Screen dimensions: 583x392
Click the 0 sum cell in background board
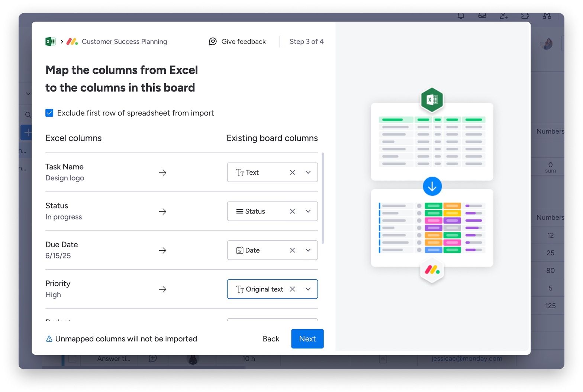point(550,167)
